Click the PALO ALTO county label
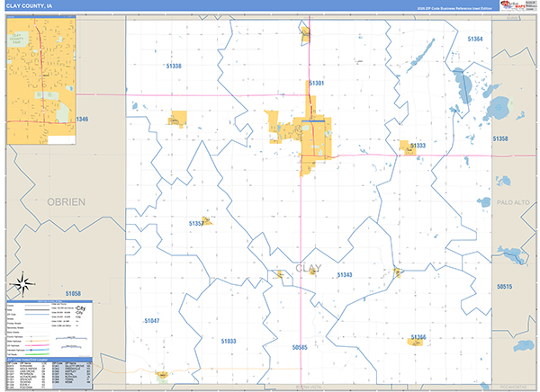540x392 pixels. 516,204
